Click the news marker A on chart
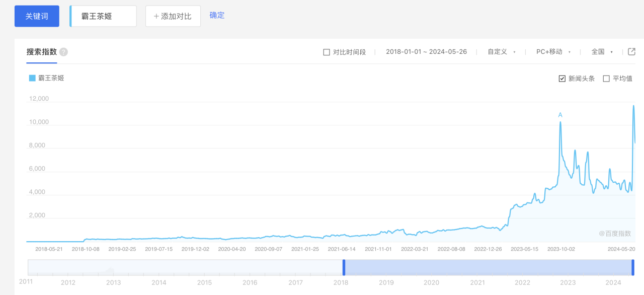The height and width of the screenshot is (295, 644). [560, 115]
